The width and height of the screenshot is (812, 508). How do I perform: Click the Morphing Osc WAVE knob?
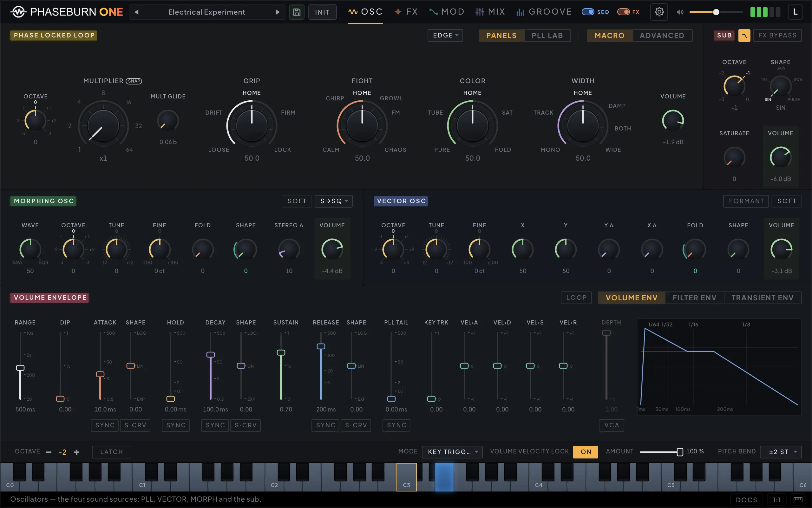(30, 249)
